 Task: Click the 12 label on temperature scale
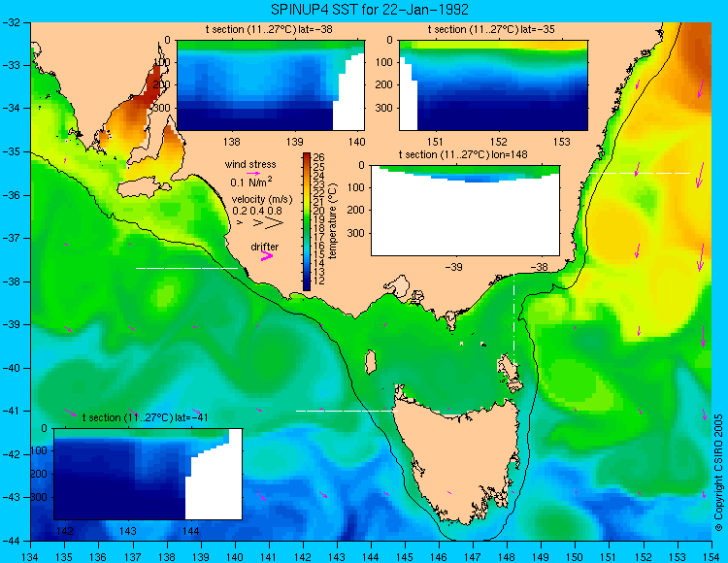319,281
